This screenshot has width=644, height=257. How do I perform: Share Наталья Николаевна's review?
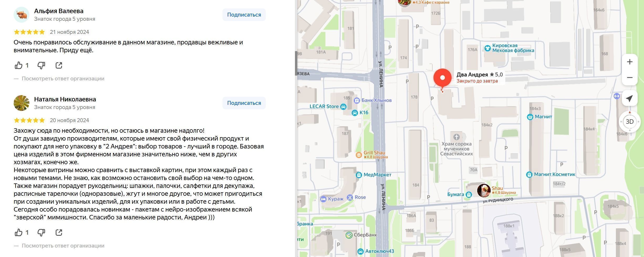click(x=59, y=232)
